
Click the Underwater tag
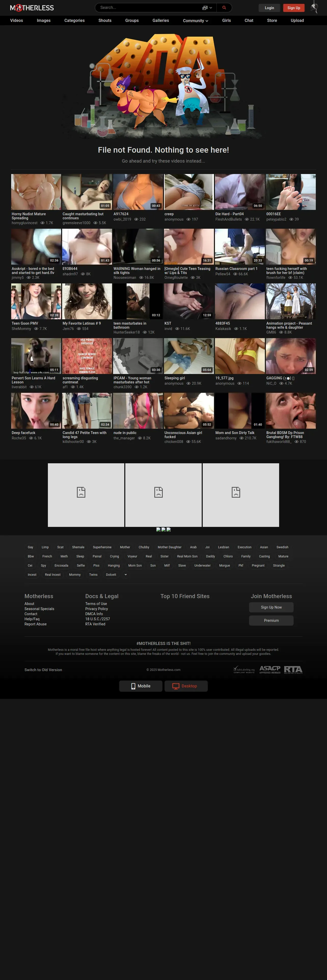click(x=202, y=565)
